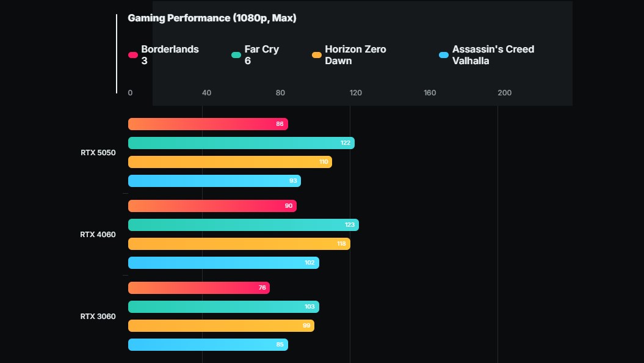The image size is (644, 363).
Task: Click the 120 axis tick label
Action: 356,93
